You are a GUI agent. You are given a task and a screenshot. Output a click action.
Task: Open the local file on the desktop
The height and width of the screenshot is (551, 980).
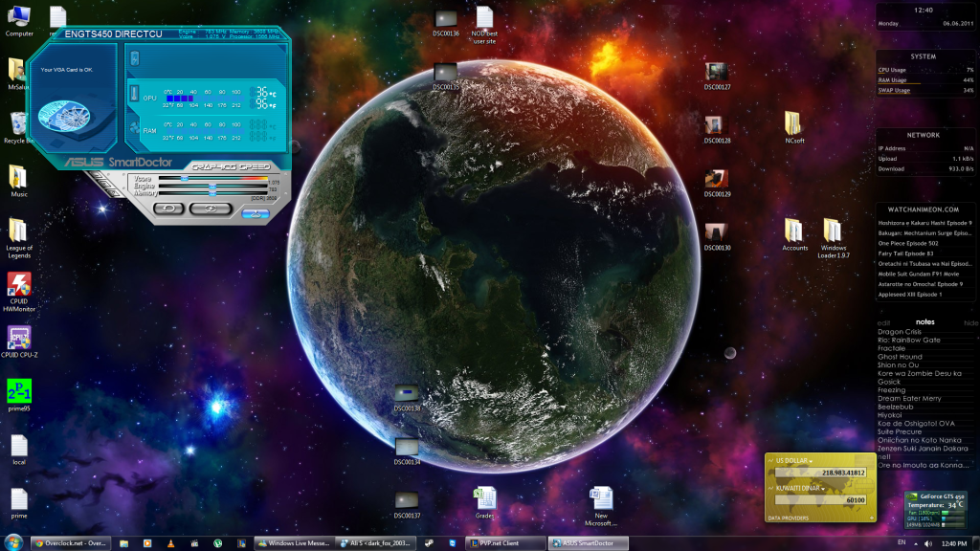[x=19, y=450]
